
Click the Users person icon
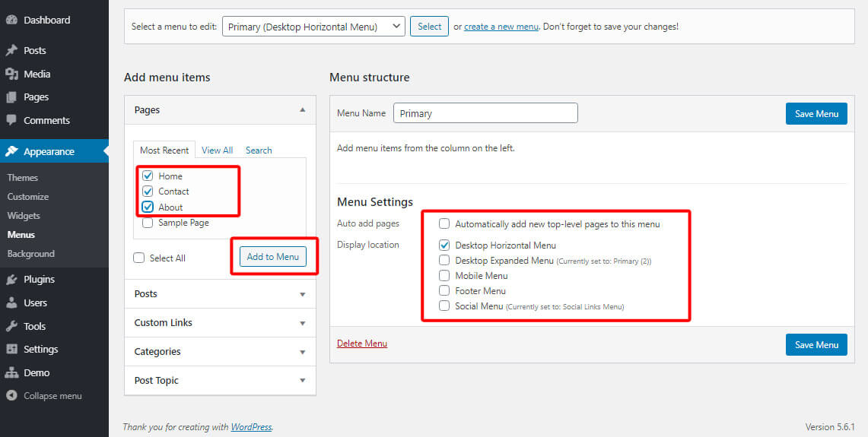11,302
